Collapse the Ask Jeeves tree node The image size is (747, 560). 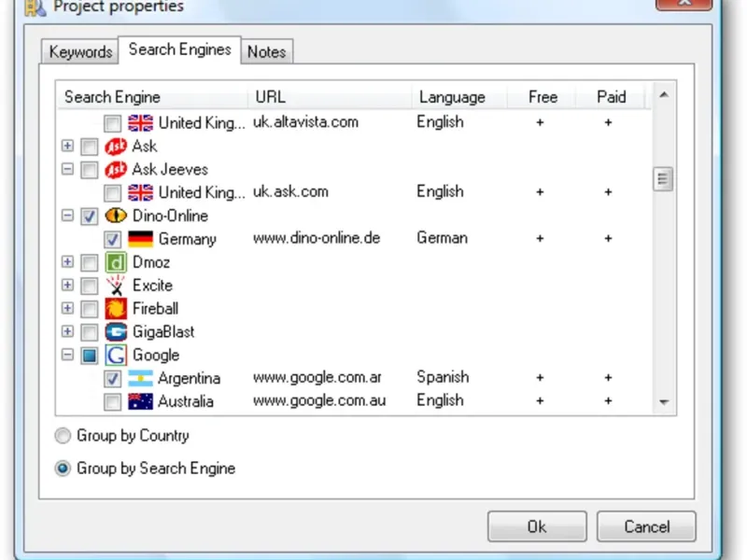tap(67, 169)
